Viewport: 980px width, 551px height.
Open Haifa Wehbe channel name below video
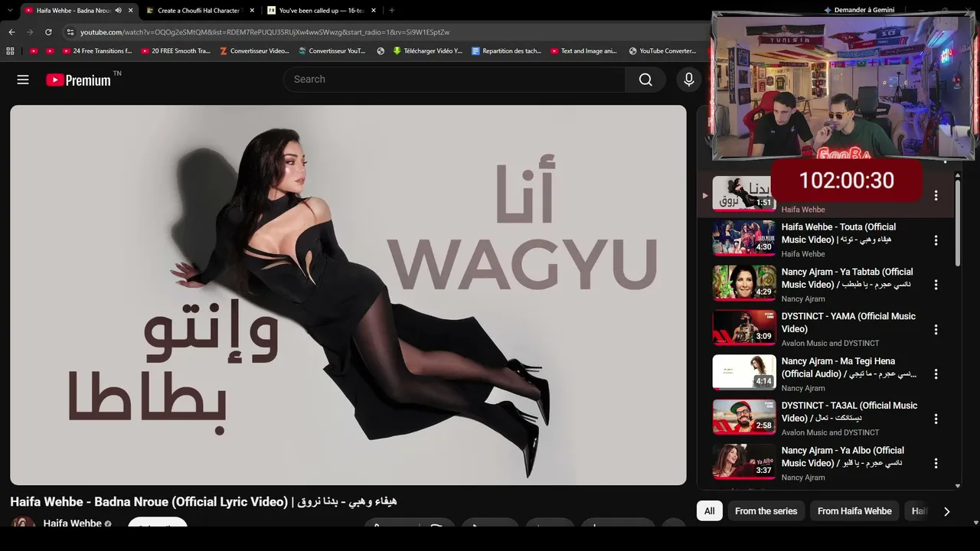coord(73,523)
